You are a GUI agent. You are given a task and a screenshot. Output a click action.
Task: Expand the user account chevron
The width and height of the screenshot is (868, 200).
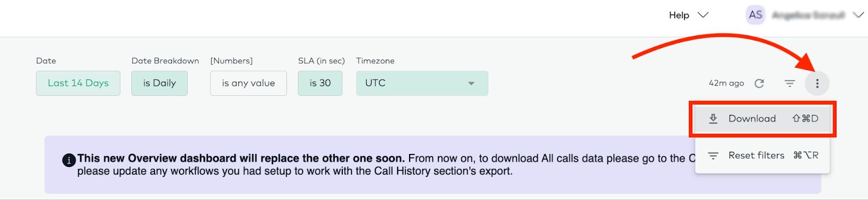858,15
